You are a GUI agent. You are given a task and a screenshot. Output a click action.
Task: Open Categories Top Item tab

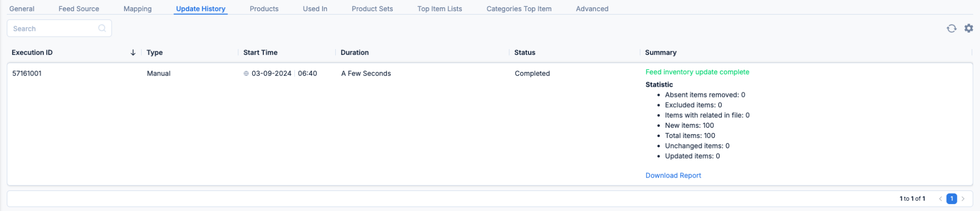(x=519, y=9)
